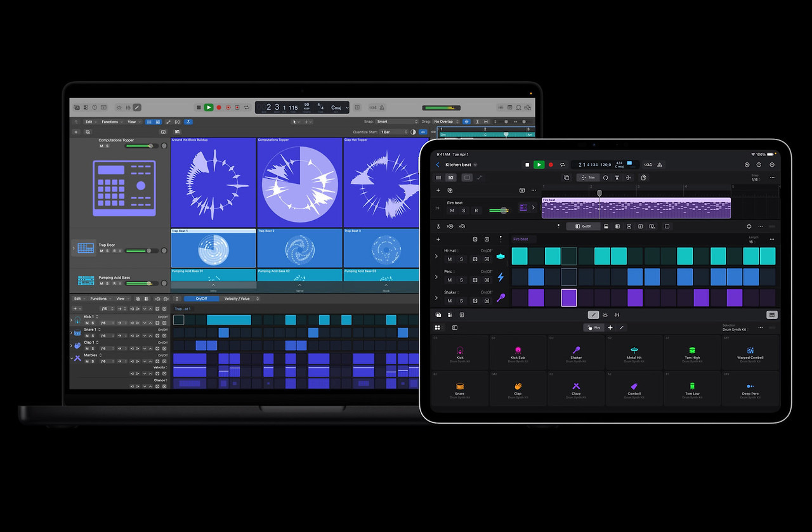Screen dimensions: 812x532
Task: Select the Trap Beat 1 cell
Action: (x=213, y=248)
